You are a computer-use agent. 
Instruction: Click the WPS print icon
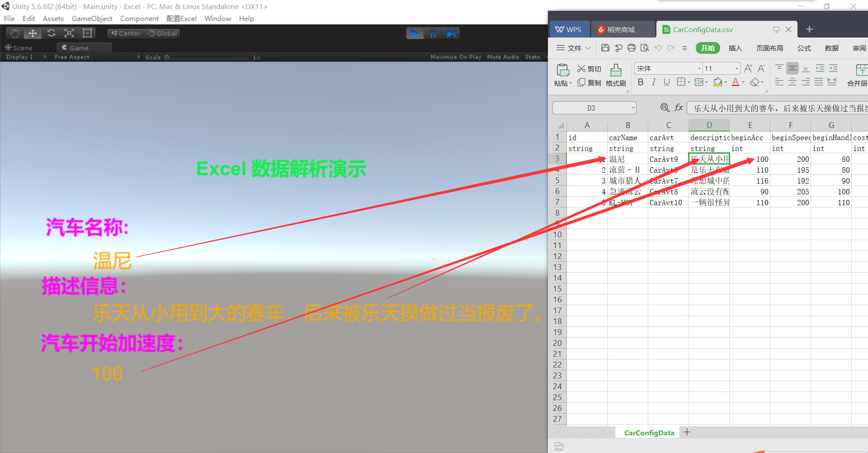click(x=632, y=48)
